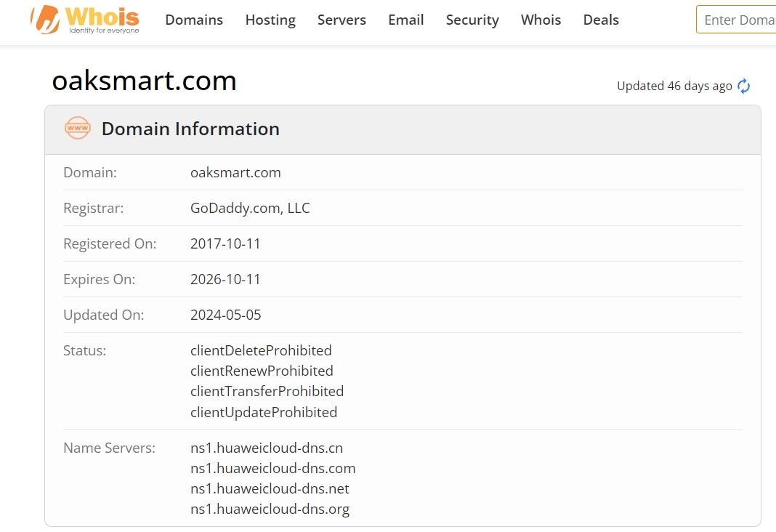The image size is (776, 532).
Task: Click the 'Status:' field label
Action: pos(84,351)
